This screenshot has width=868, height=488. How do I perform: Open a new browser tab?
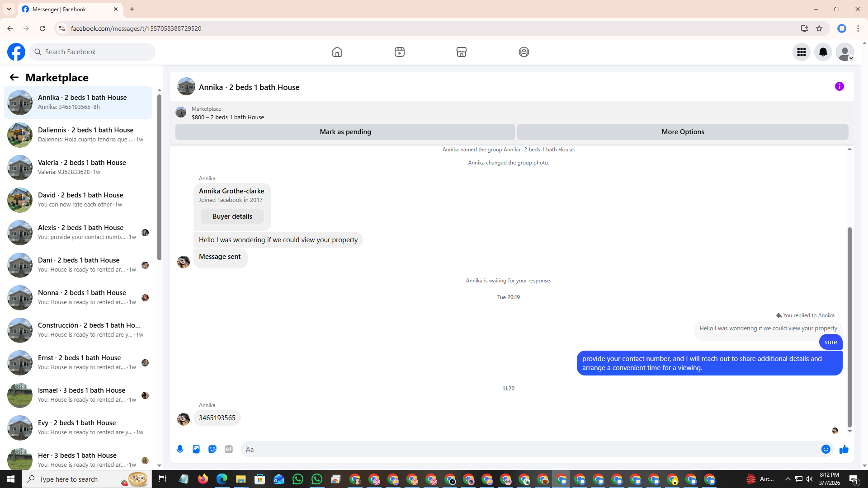(x=132, y=9)
